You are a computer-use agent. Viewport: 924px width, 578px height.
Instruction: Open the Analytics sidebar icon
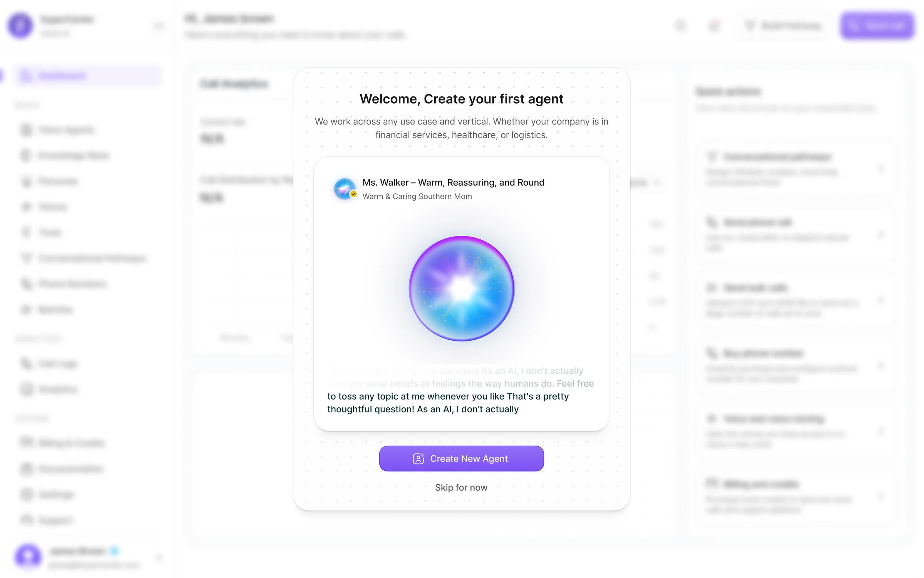(x=26, y=389)
